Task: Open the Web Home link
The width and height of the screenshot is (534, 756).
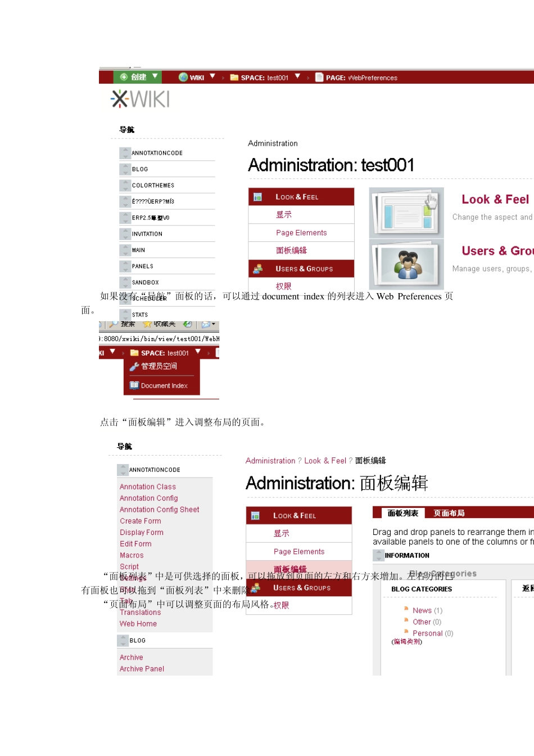Action: pyautogui.click(x=138, y=624)
